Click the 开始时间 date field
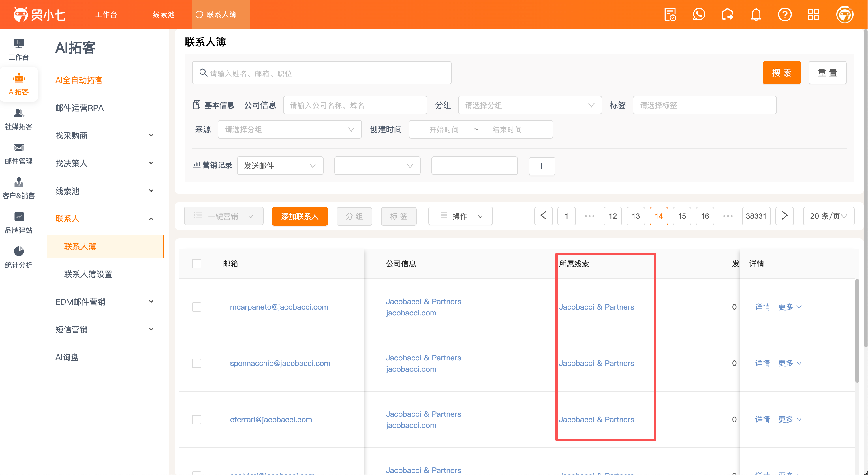The image size is (868, 475). (x=444, y=130)
